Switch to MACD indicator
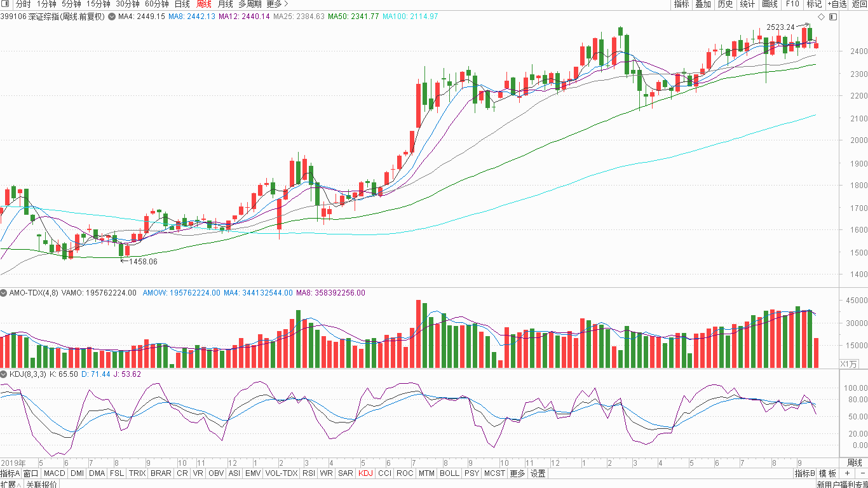This screenshot has width=868, height=488. [x=55, y=473]
